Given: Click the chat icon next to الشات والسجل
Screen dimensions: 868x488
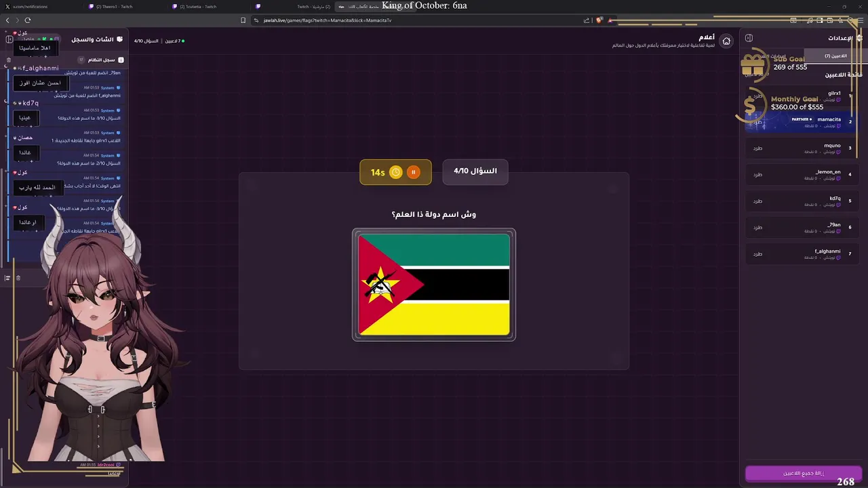Looking at the screenshot, I should tap(120, 39).
